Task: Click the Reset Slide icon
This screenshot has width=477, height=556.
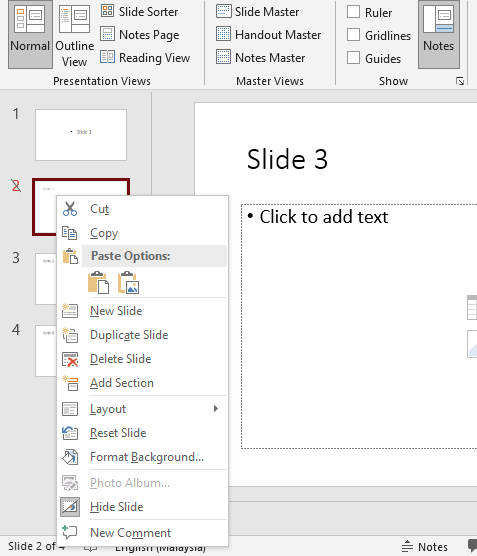Action: [70, 433]
